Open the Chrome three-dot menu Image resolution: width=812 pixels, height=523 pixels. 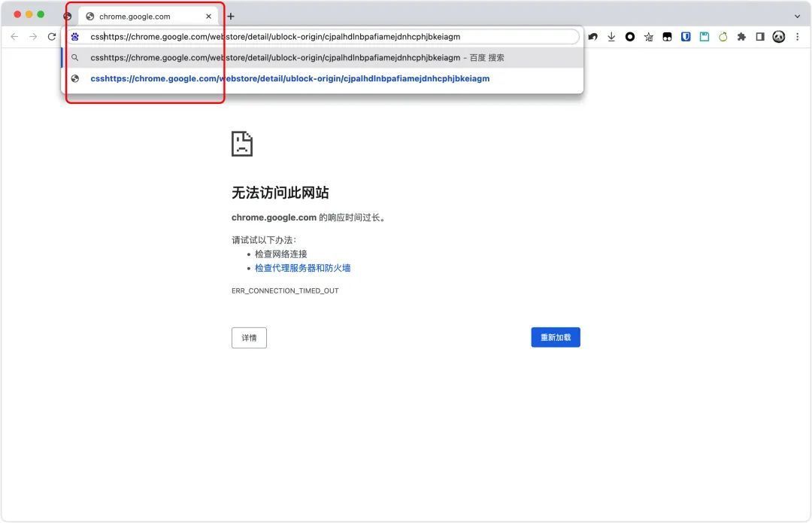point(798,37)
